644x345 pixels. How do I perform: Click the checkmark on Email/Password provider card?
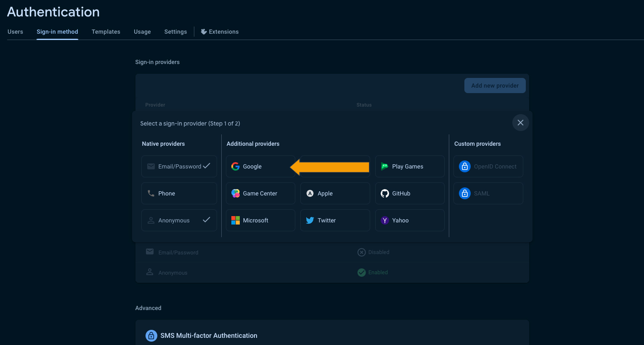pos(207,166)
